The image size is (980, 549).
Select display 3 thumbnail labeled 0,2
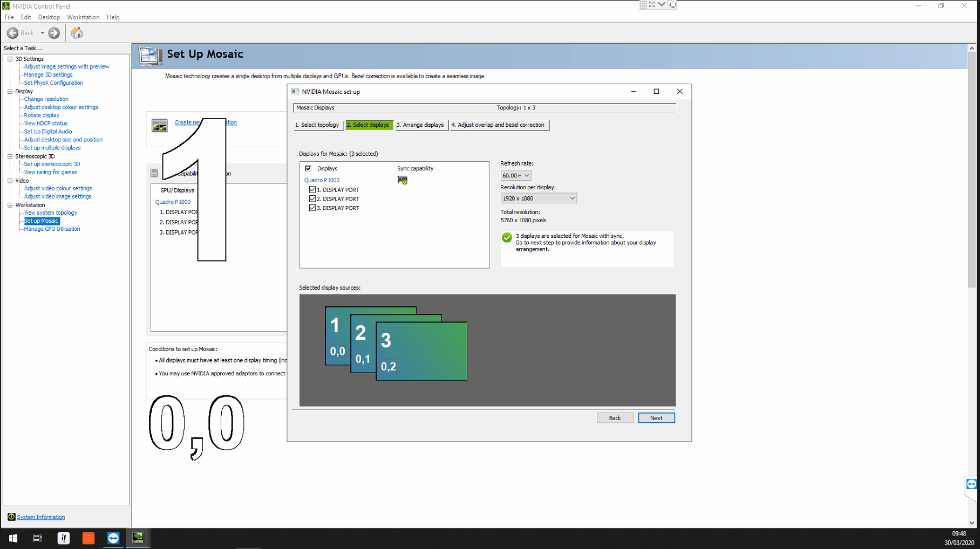pos(421,351)
